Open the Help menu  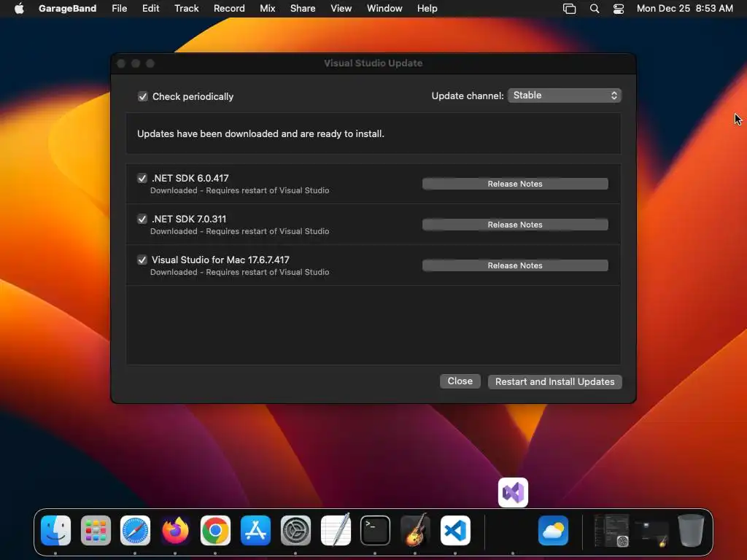(427, 8)
